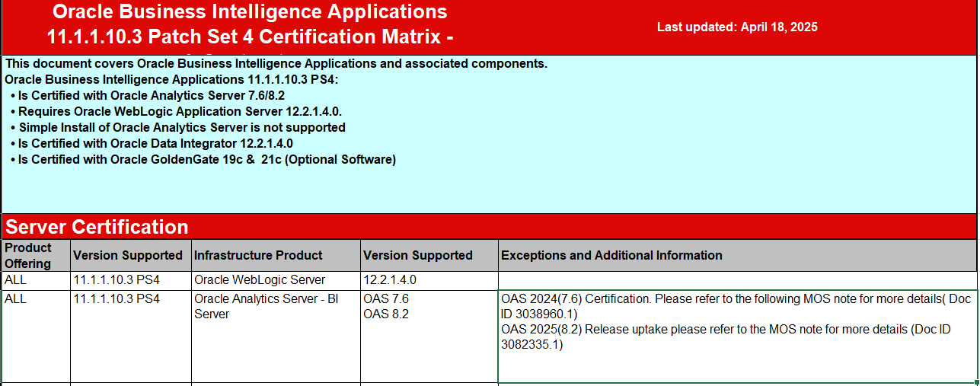This screenshot has width=980, height=386.
Task: Click the 'Last updated: April 18, 2025' text
Action: click(x=737, y=27)
